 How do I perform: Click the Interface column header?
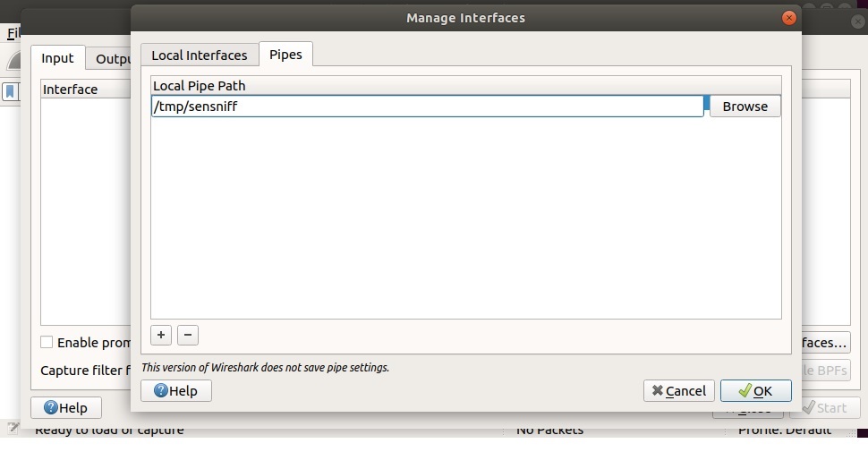click(71, 89)
